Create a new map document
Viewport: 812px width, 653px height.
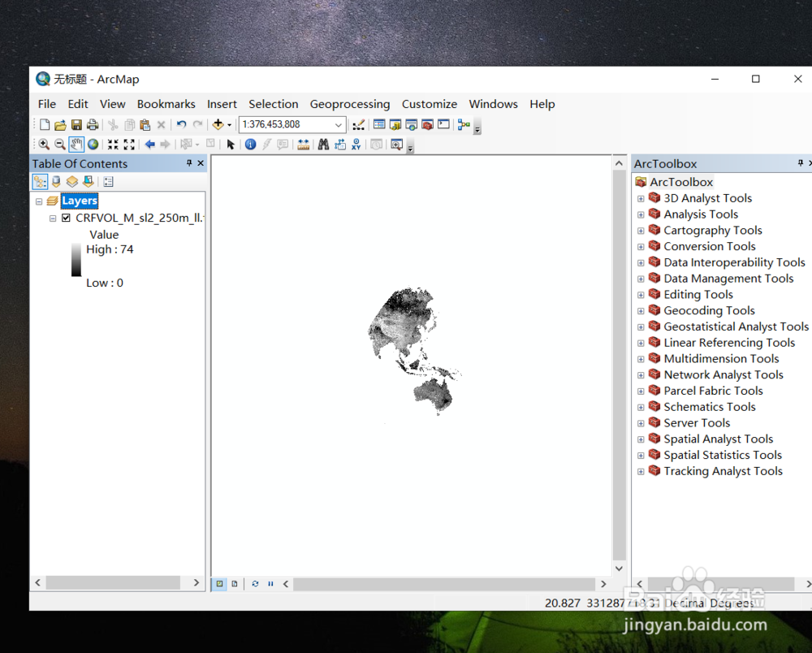coord(45,125)
